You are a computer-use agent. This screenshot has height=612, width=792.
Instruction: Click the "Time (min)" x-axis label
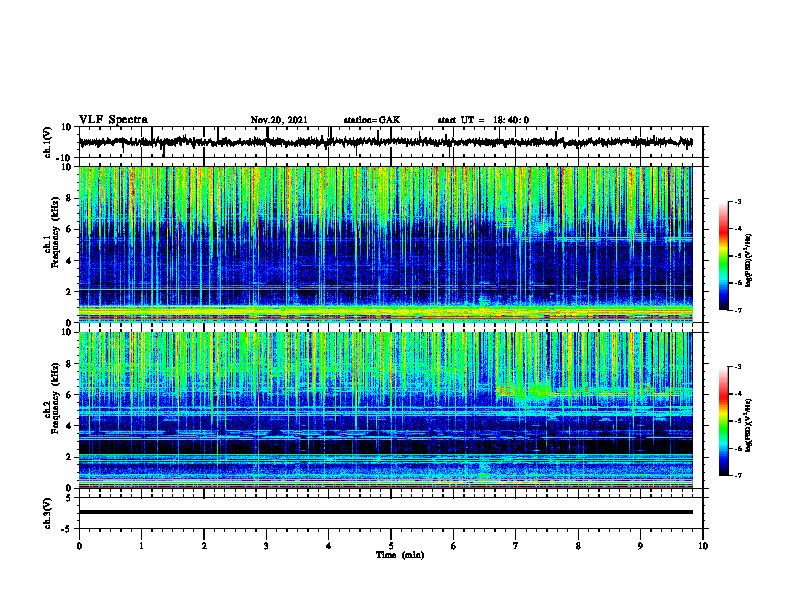400,555
